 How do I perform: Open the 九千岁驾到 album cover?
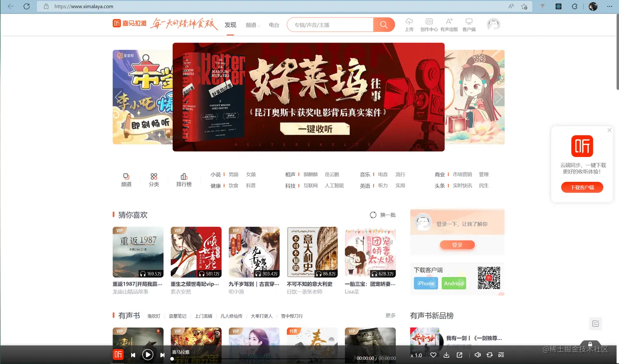click(x=254, y=252)
